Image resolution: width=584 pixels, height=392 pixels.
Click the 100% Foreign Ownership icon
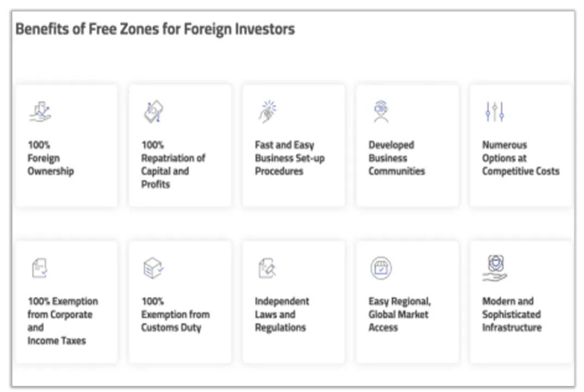(39, 112)
